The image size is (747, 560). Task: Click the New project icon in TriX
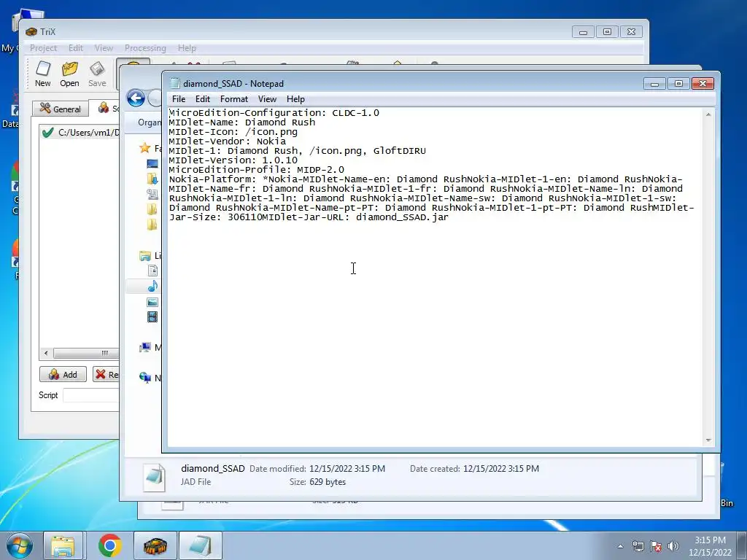pyautogui.click(x=43, y=74)
